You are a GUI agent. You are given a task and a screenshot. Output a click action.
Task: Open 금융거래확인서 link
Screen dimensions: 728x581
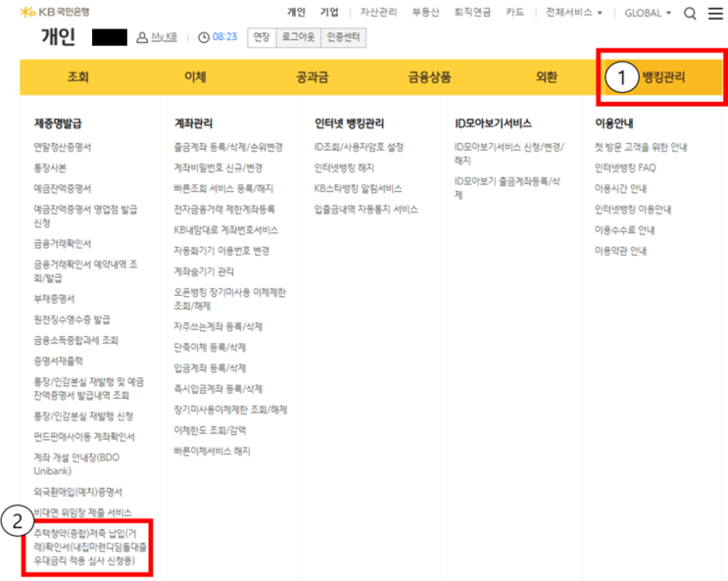point(62,244)
